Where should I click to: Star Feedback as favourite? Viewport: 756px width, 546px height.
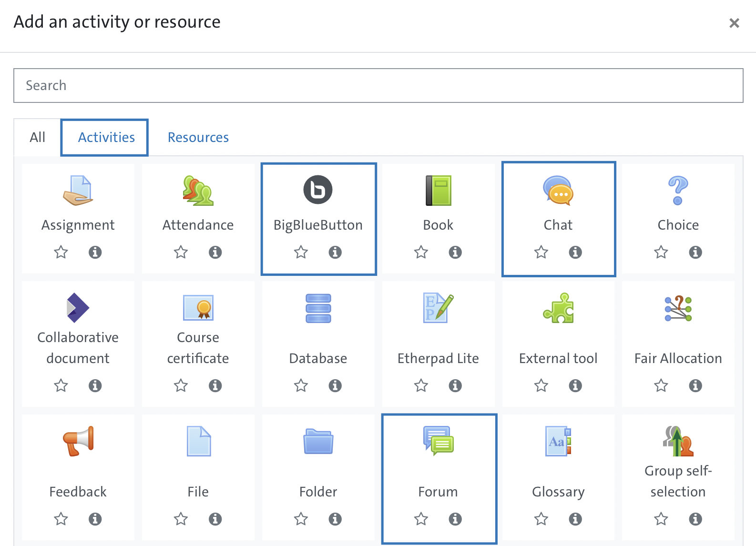[61, 519]
